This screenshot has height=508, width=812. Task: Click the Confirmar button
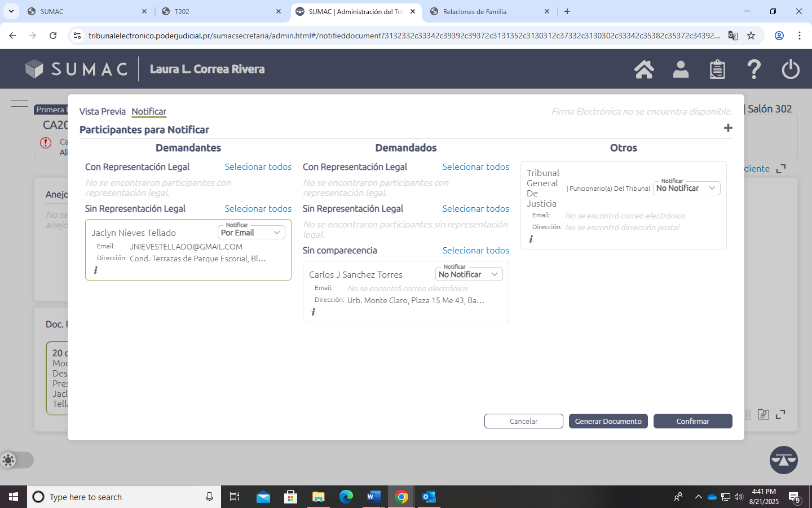(x=692, y=421)
